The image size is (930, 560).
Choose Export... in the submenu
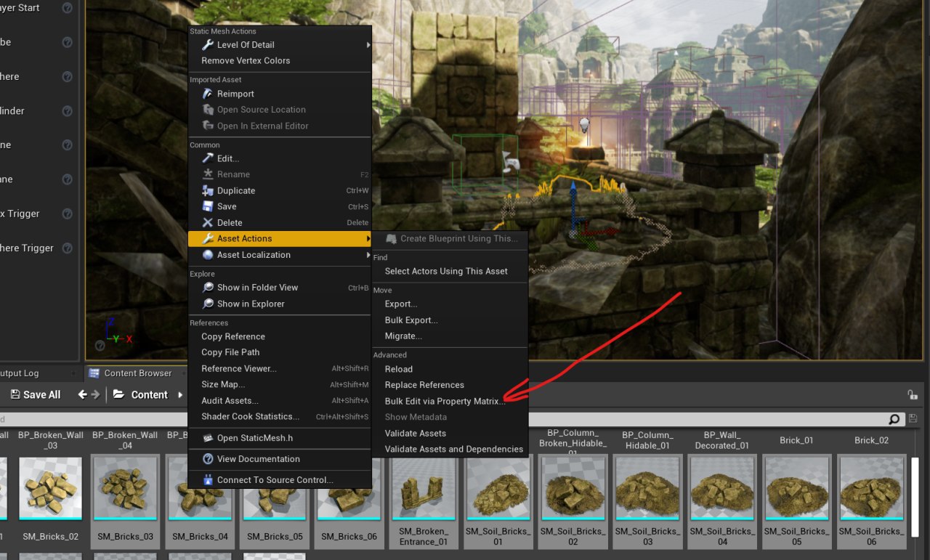[449, 304]
